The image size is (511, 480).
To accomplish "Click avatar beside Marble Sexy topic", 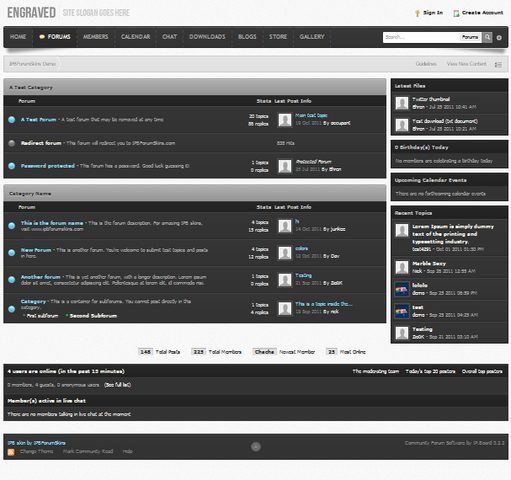I will tap(402, 267).
